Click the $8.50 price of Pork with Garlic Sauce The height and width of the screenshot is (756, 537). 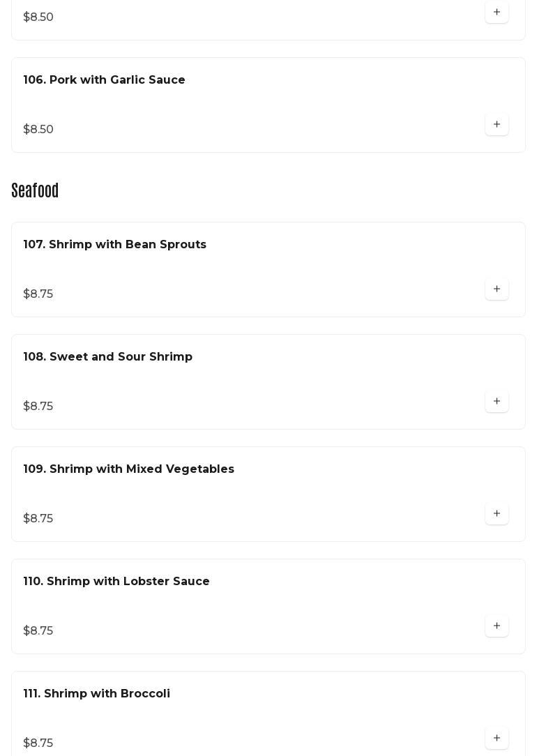tap(38, 130)
